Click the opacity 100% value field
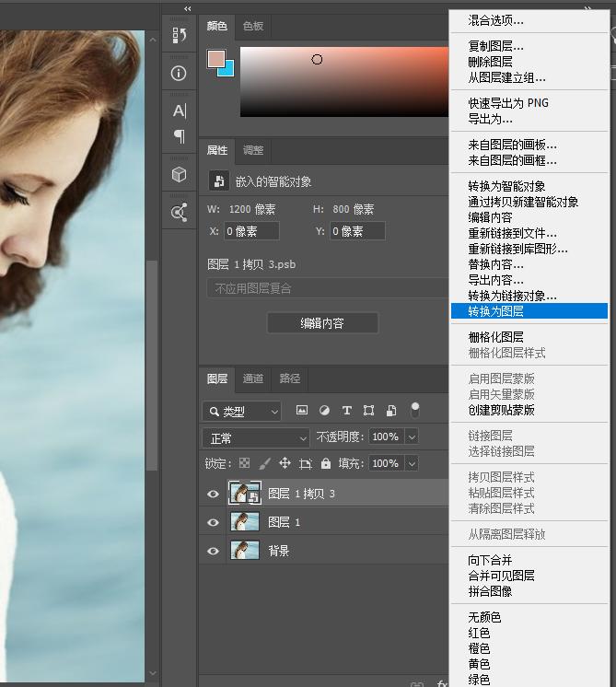The image size is (616, 687). [x=386, y=437]
